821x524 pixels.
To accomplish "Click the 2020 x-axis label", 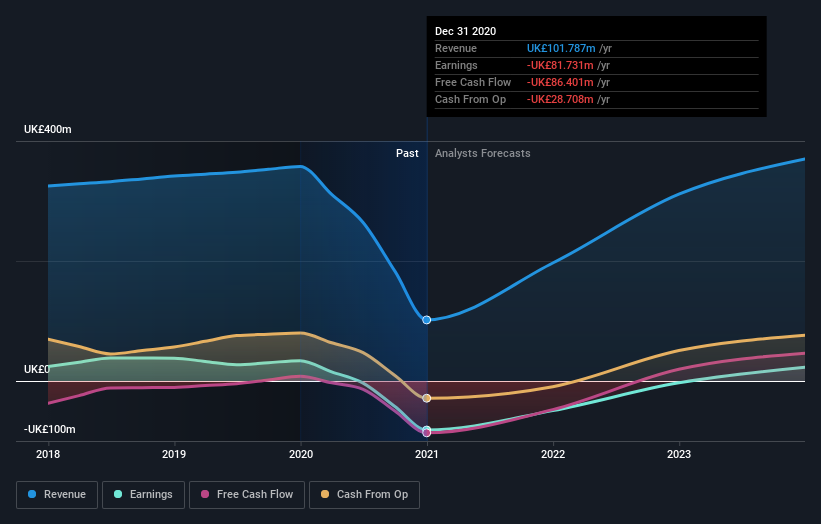I will coord(301,454).
